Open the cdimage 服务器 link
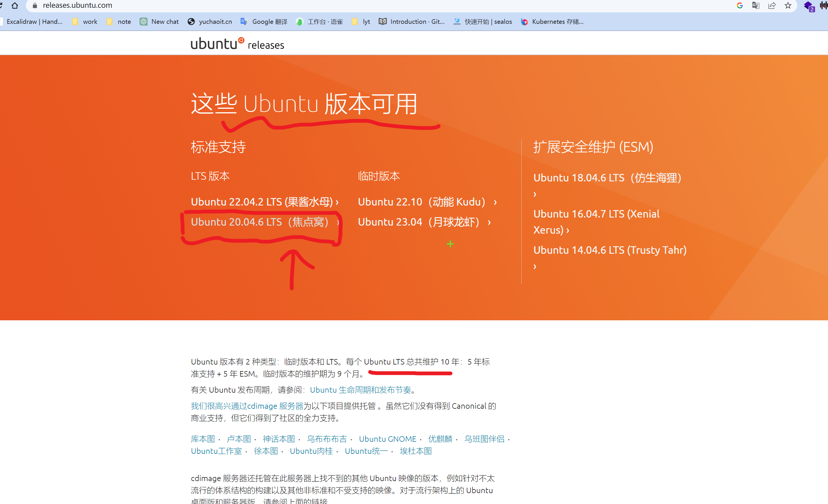The height and width of the screenshot is (504, 828). pyautogui.click(x=247, y=406)
